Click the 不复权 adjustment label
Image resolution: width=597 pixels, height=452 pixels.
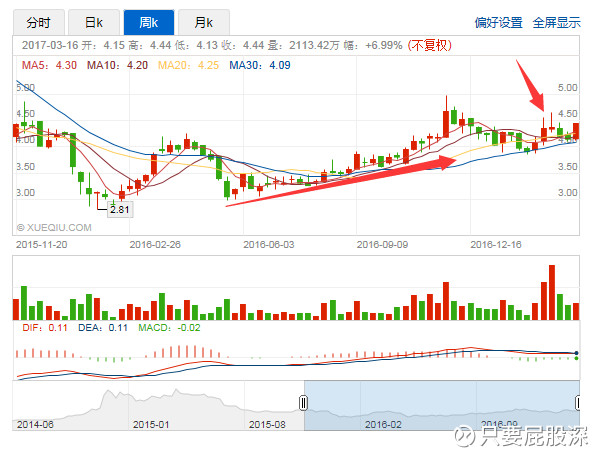pyautogui.click(x=429, y=45)
